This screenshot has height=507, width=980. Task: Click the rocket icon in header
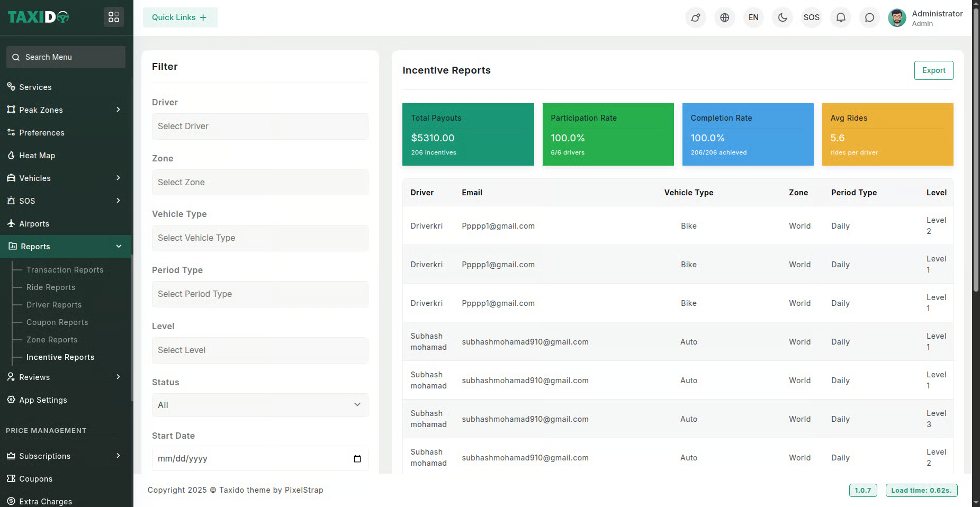(695, 17)
